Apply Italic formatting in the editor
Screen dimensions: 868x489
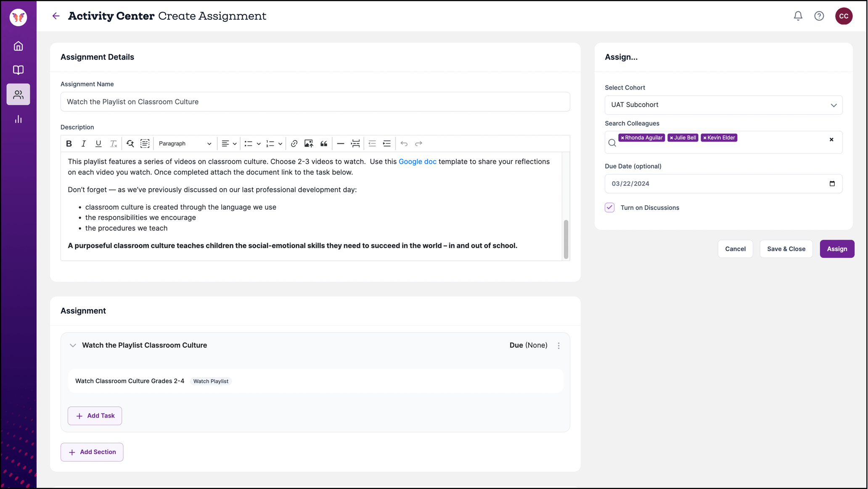coord(84,143)
